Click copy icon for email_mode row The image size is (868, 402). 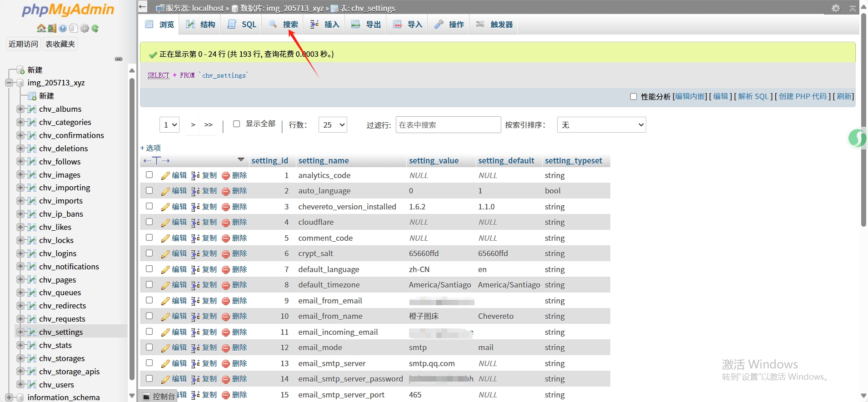(x=195, y=348)
